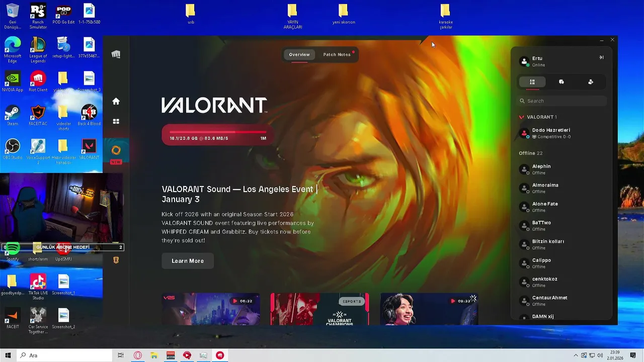Screen dimensions: 644x362
Task: Search friends in the Search field
Action: coord(562,101)
